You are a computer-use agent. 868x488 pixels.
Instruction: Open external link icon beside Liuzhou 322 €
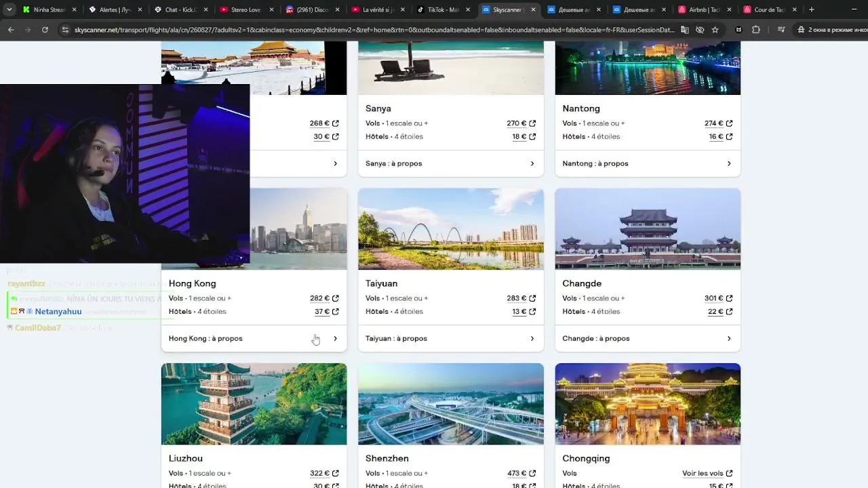point(335,473)
